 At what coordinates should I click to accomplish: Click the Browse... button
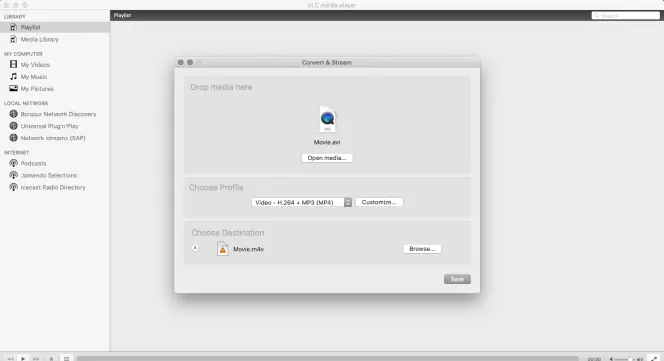coord(422,249)
